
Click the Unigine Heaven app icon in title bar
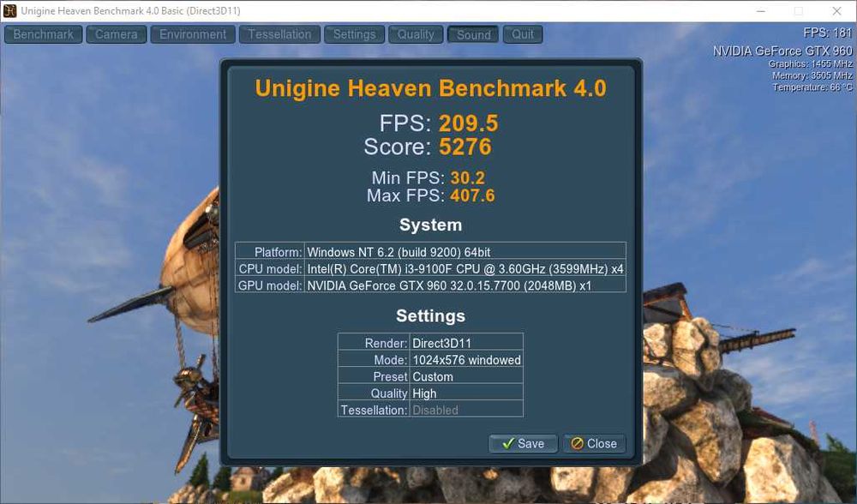9,10
